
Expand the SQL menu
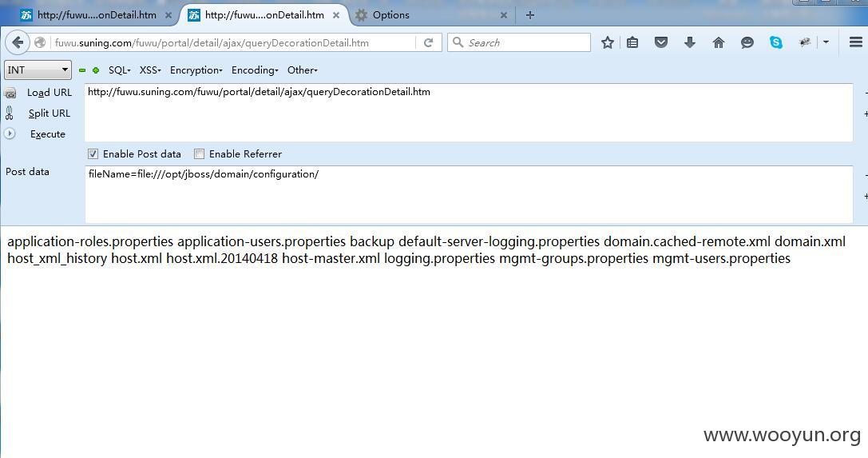pyautogui.click(x=120, y=70)
